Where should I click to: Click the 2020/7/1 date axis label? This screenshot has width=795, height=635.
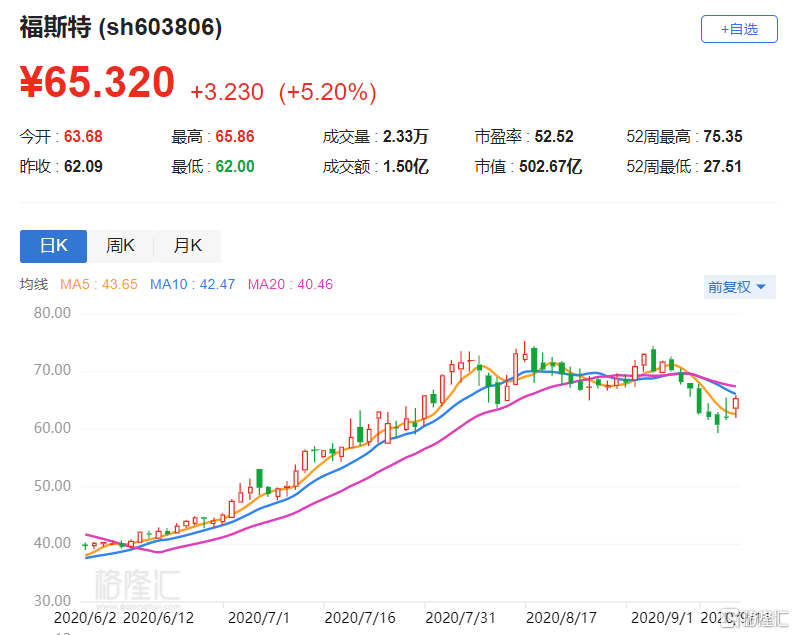coord(259,618)
